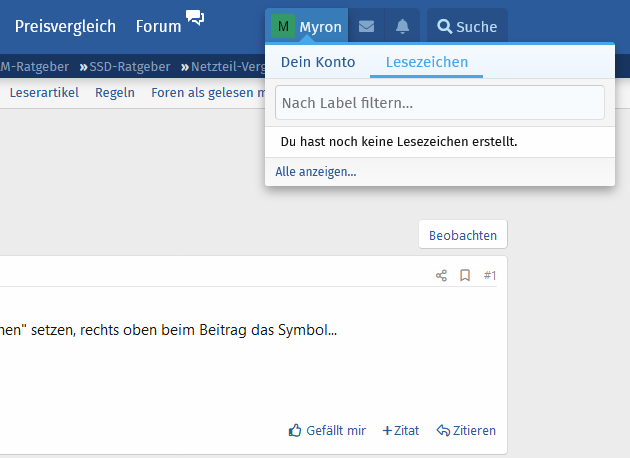
Task: Click the Zitieren reply button
Action: (466, 430)
